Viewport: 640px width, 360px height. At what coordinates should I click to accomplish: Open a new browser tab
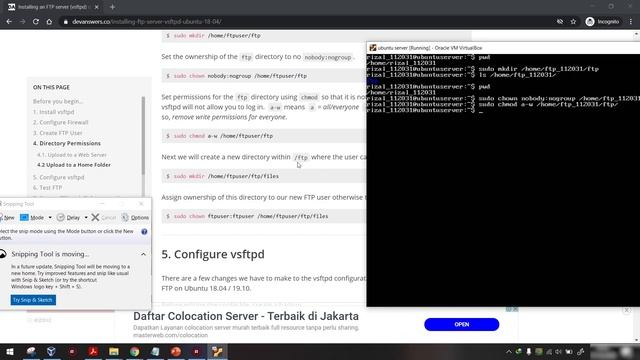(x=112, y=7)
